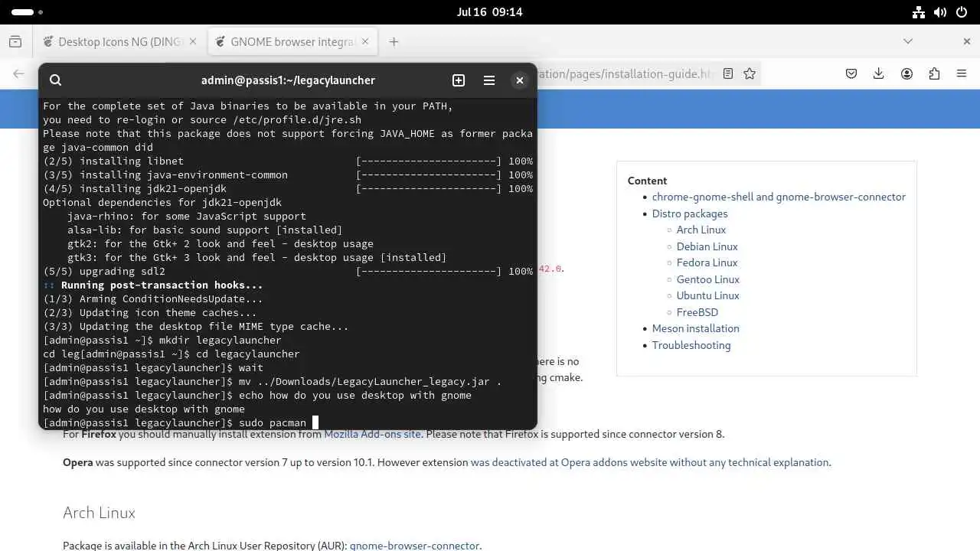Open the FreeBSD contents link
This screenshot has height=551, width=980.
697,312
